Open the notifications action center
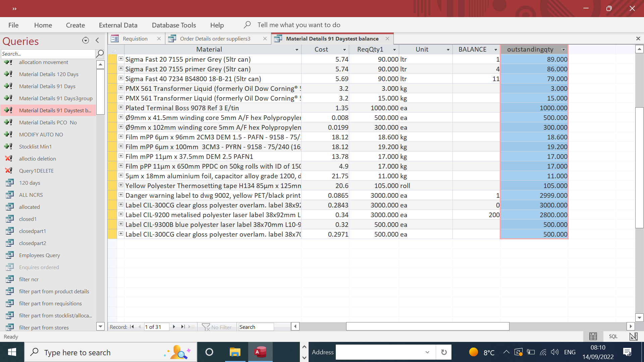This screenshot has height=362, width=644. 627,352
